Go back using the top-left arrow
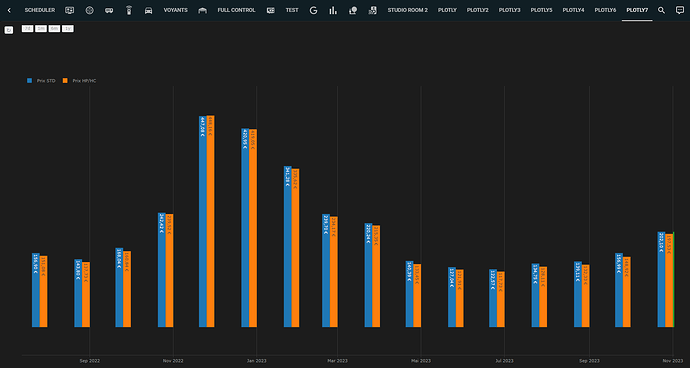 (9, 10)
